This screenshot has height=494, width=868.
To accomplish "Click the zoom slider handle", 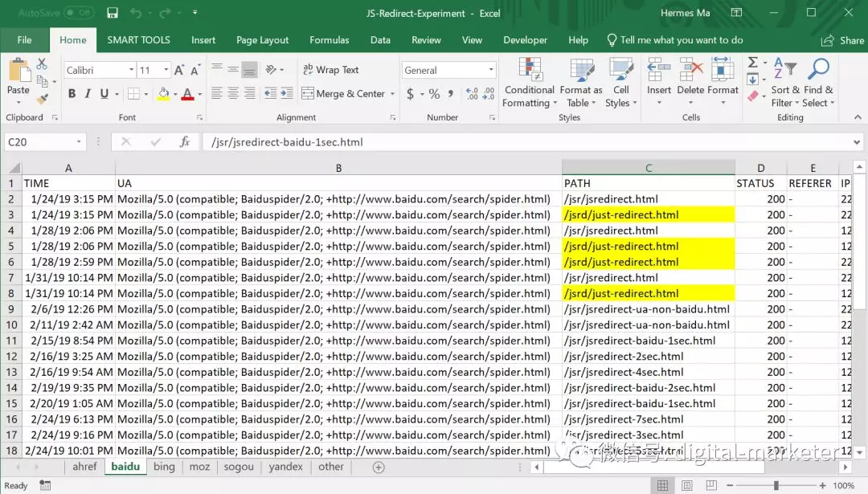I will pyautogui.click(x=776, y=486).
